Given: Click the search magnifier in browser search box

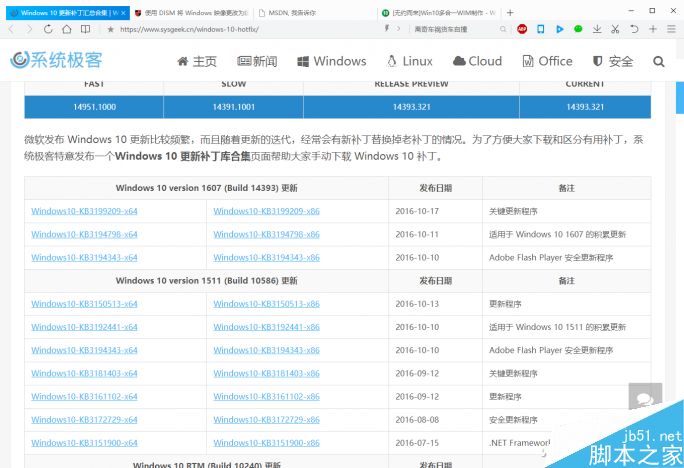Looking at the screenshot, I should click(x=503, y=29).
